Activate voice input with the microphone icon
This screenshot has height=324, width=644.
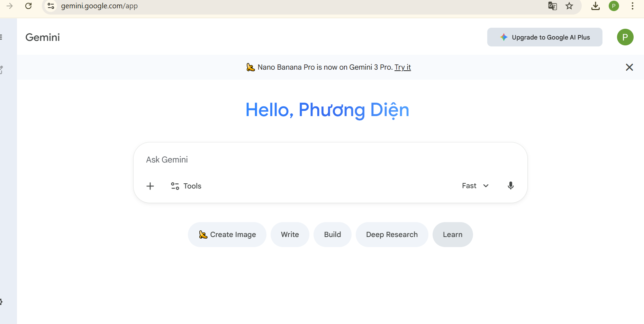click(x=510, y=186)
